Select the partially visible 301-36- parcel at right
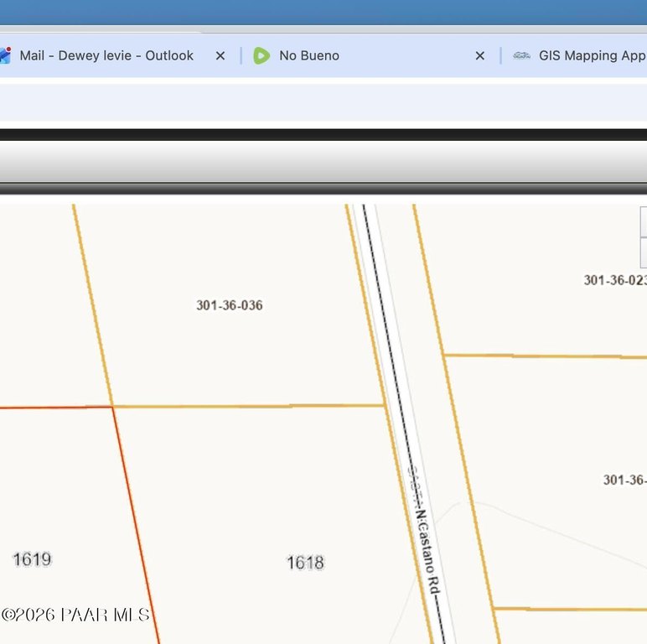The height and width of the screenshot is (644, 647). 624,480
